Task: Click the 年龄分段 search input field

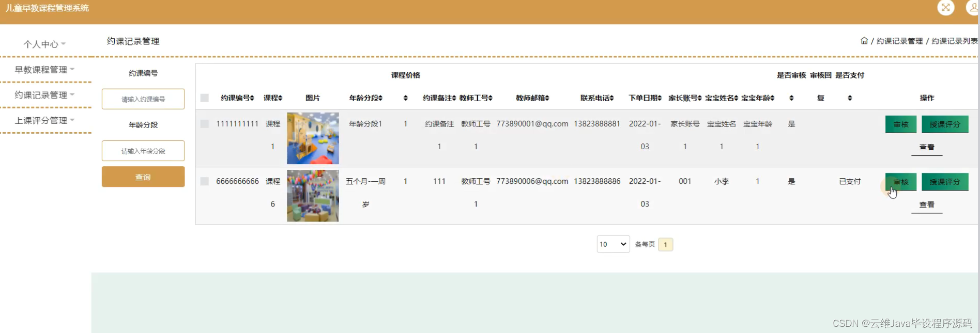Action: [143, 151]
